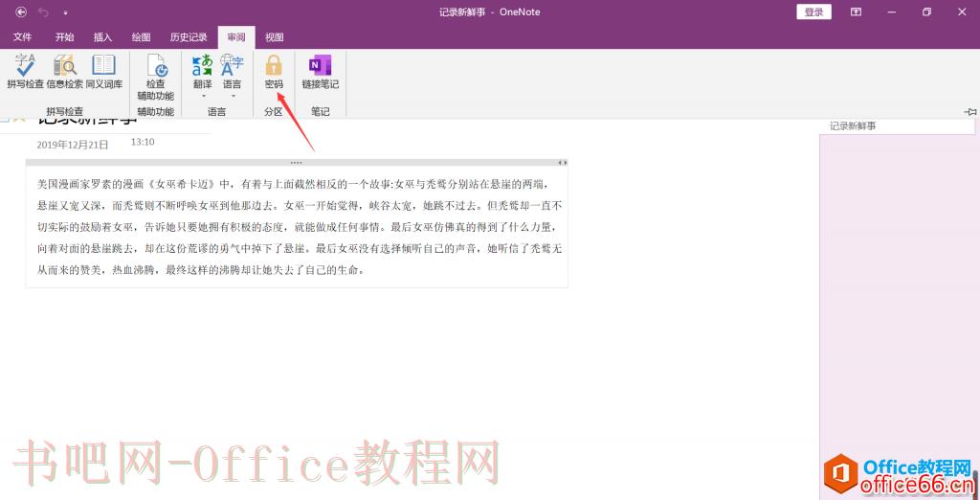Switch to the 插入 ribbon tab
980x500 pixels.
pos(102,37)
